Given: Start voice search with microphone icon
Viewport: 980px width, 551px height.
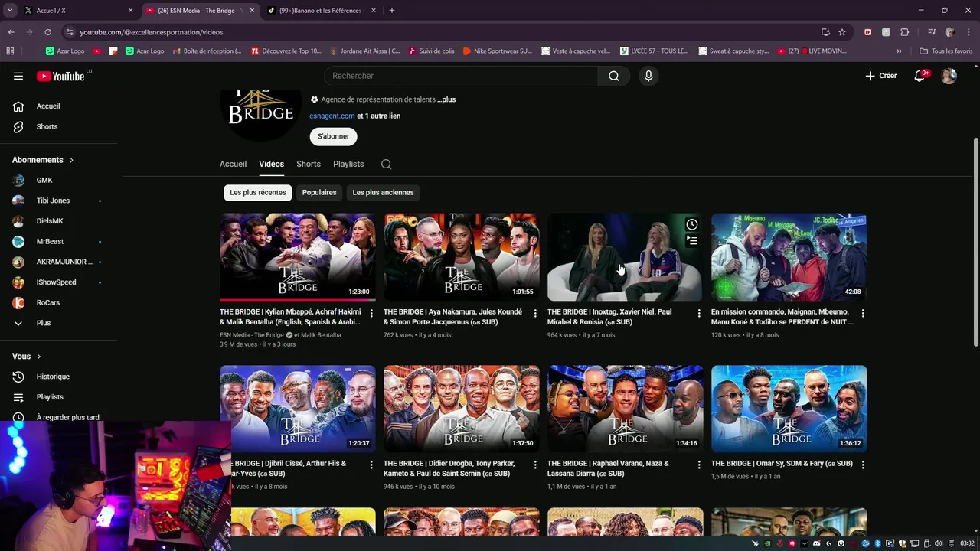Looking at the screenshot, I should 648,76.
